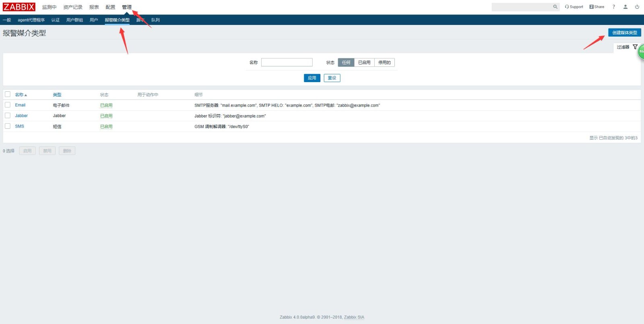This screenshot has height=324, width=644.
Task: Open the 管理 top menu
Action: (x=127, y=7)
